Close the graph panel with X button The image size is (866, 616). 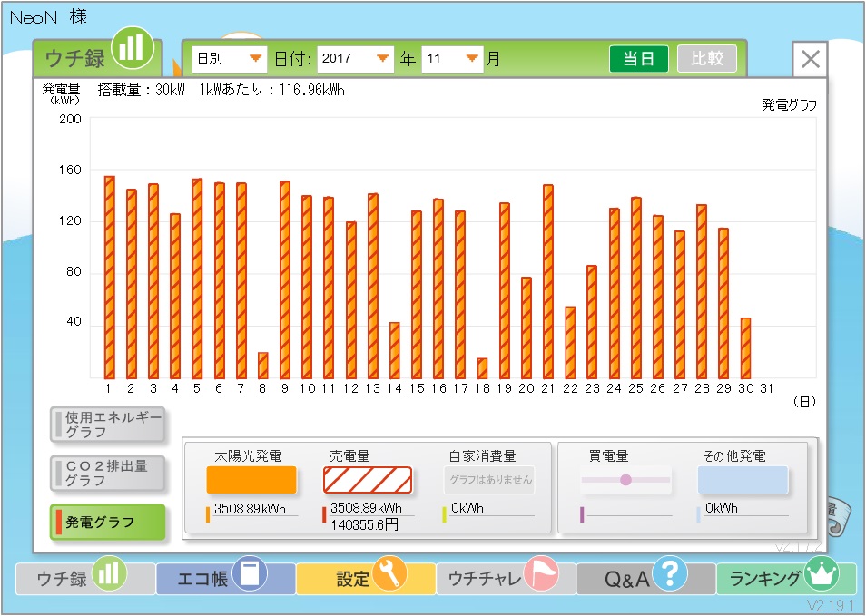(810, 59)
